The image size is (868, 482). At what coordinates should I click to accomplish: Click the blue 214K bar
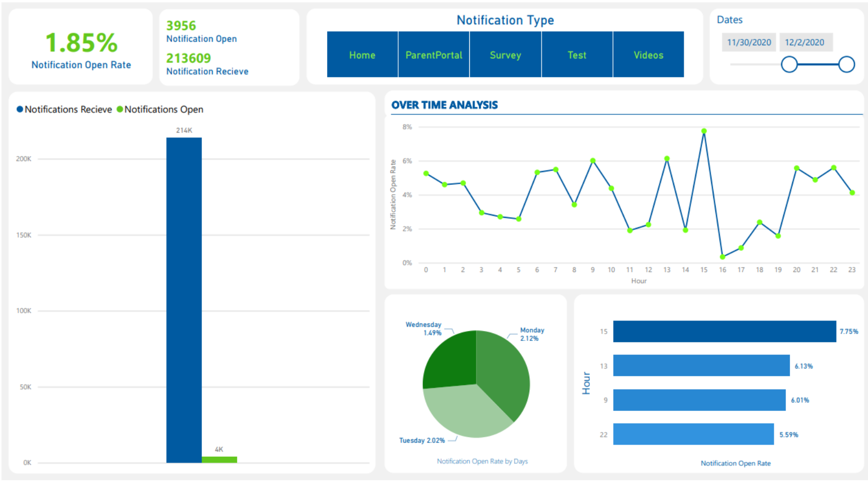[x=184, y=300]
